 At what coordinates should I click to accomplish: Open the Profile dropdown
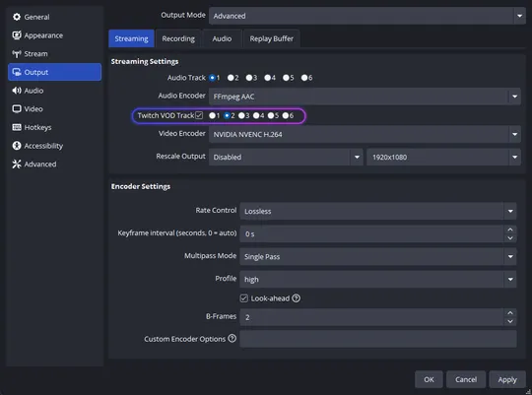pos(378,280)
